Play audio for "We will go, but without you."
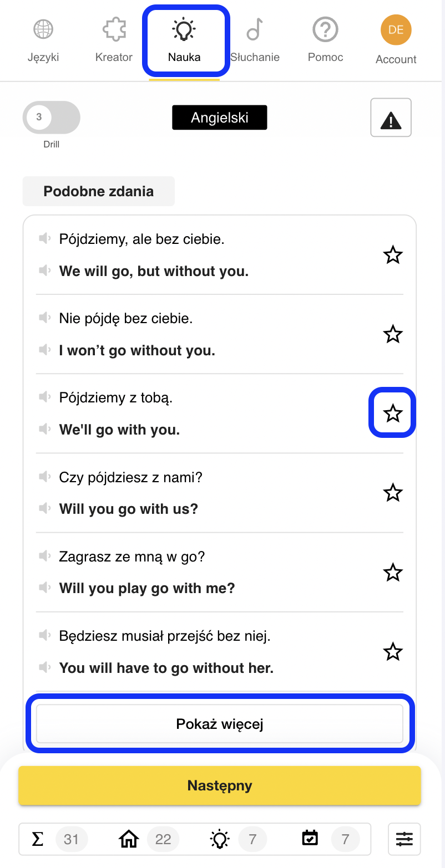 click(45, 270)
